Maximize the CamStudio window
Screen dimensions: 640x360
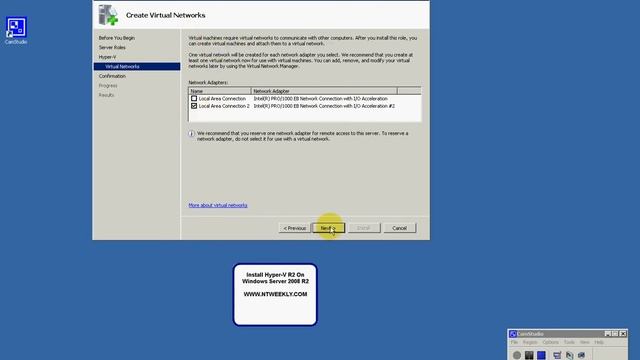coord(615,334)
